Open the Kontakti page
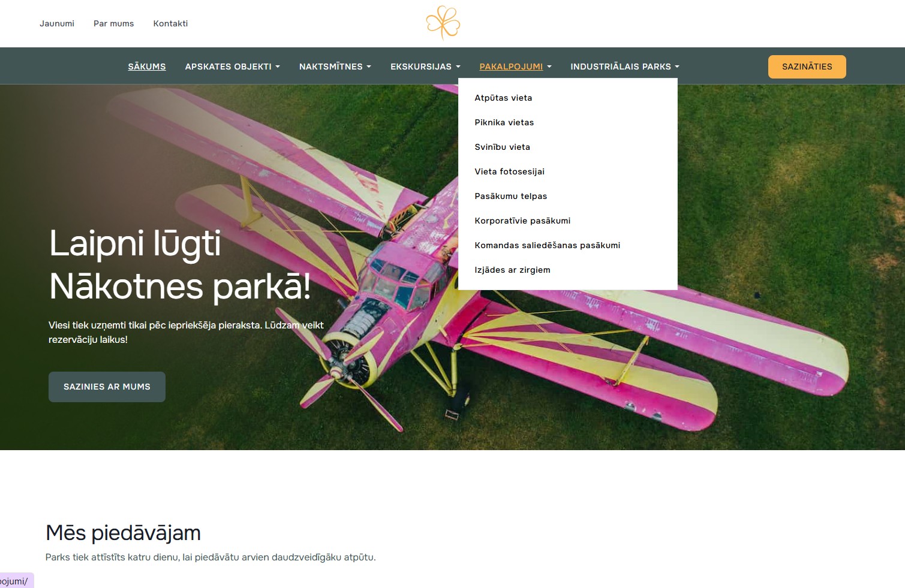905x588 pixels. click(170, 23)
